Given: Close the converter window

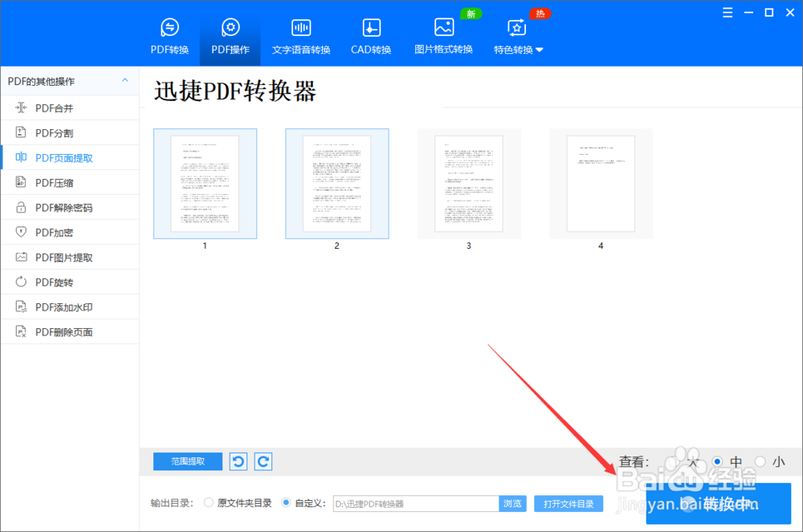Looking at the screenshot, I should (789, 13).
